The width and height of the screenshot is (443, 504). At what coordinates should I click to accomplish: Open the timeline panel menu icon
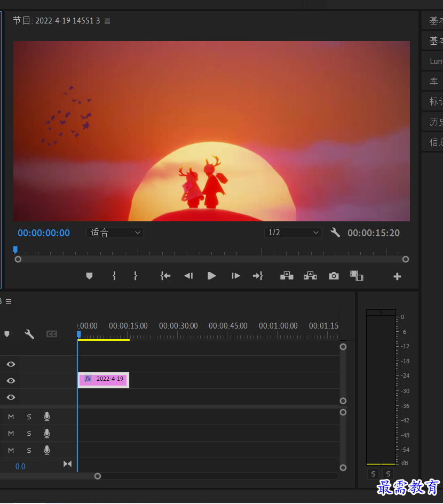tap(9, 301)
